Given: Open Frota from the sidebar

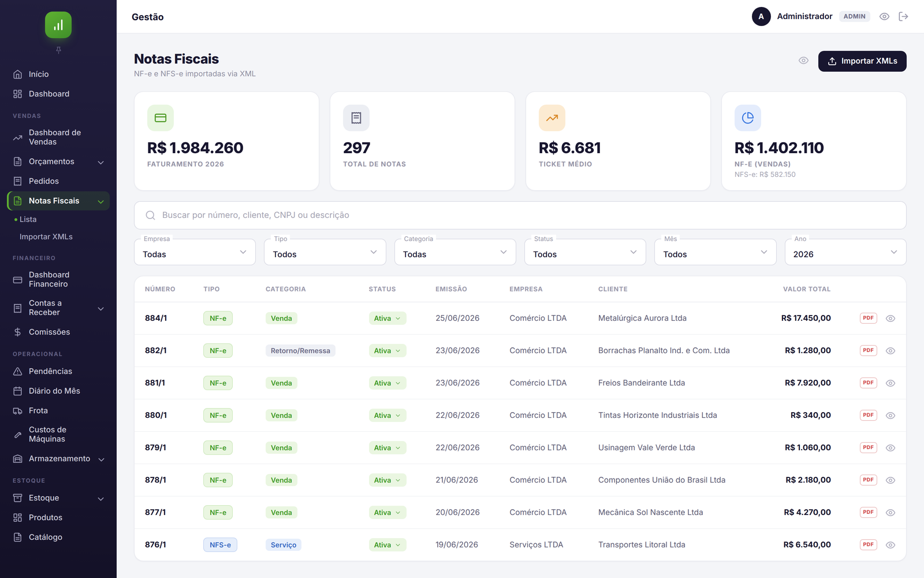Looking at the screenshot, I should pos(58,410).
